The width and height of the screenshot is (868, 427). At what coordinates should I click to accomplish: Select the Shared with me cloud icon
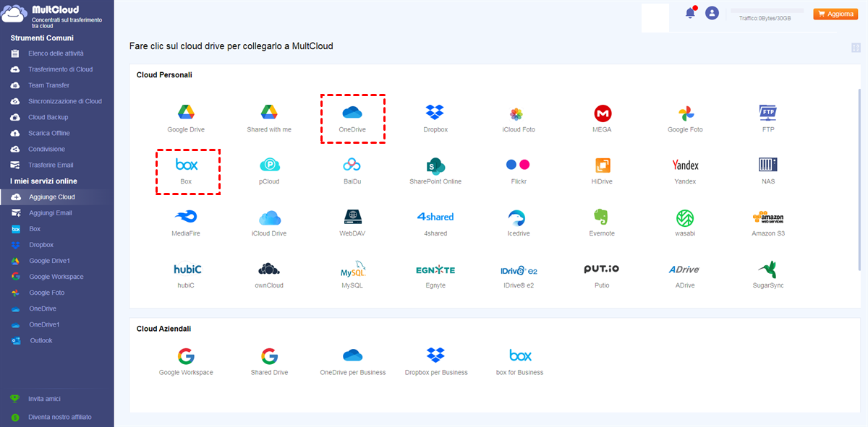click(269, 118)
